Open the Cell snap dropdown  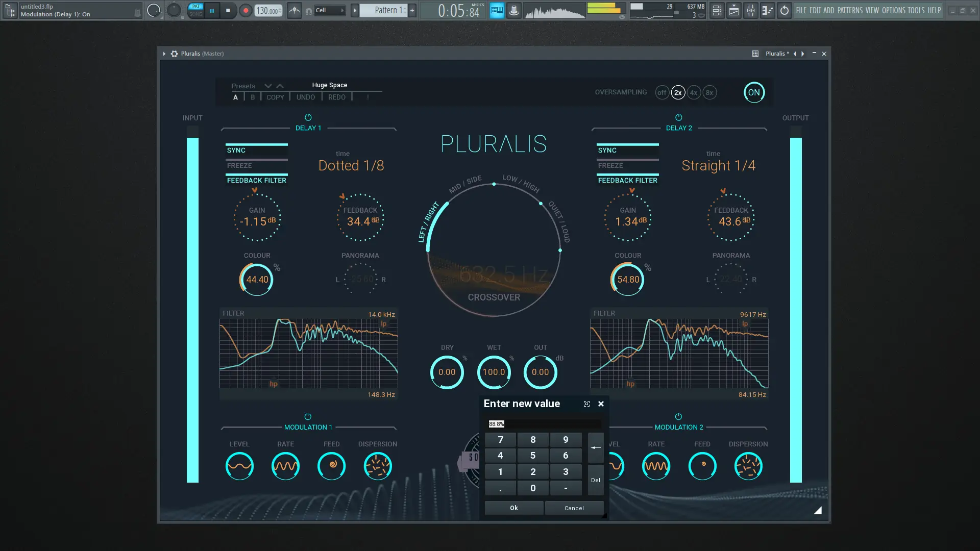pos(330,10)
